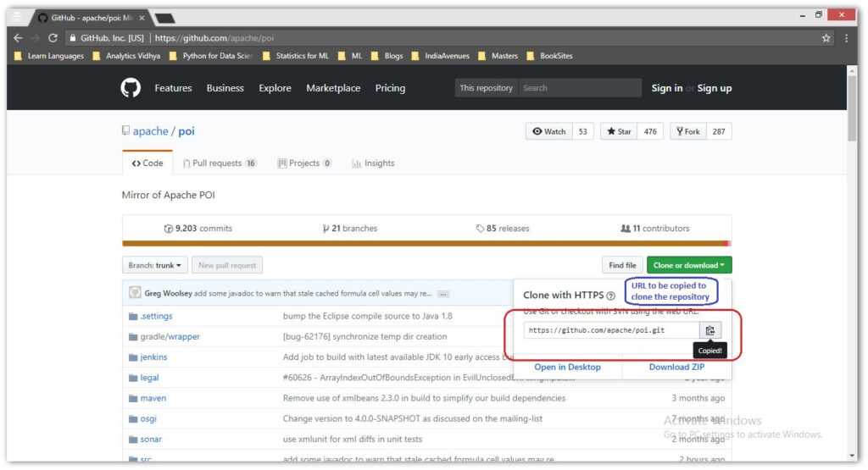Bookmark page with star icon in address bar
This screenshot has height=470, width=868.
point(826,38)
